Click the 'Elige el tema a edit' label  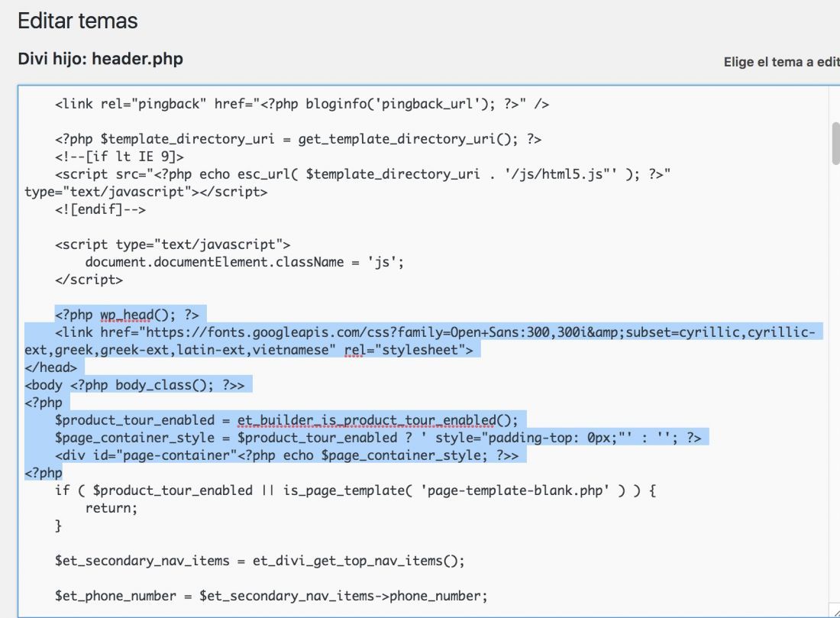pyautogui.click(x=782, y=62)
